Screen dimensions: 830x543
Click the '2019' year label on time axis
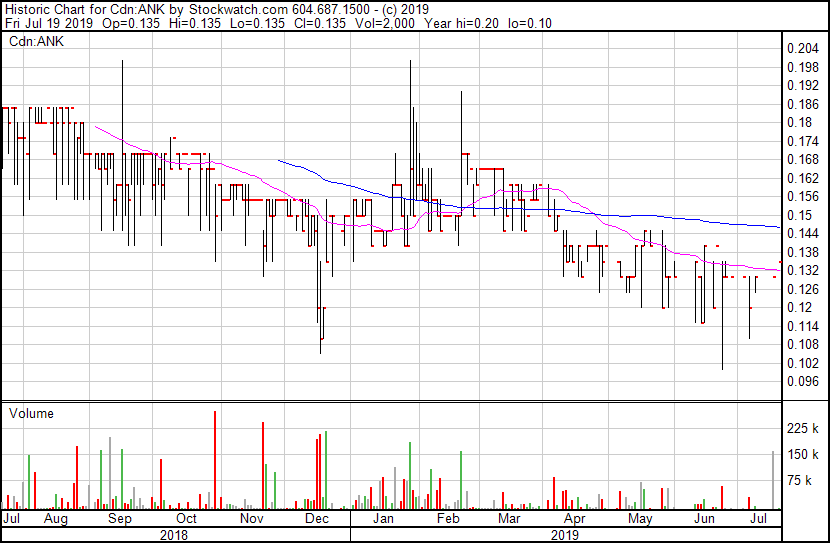click(565, 535)
